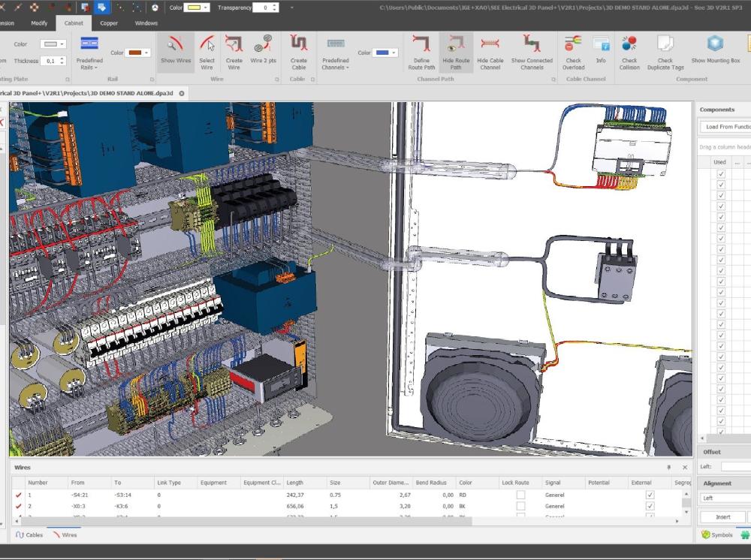The width and height of the screenshot is (751, 560).
Task: Switch to the Wires bottom tab
Action: [x=65, y=534]
